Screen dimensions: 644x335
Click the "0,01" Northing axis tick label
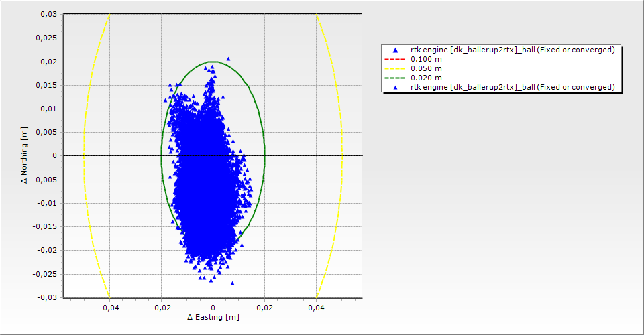[48, 109]
